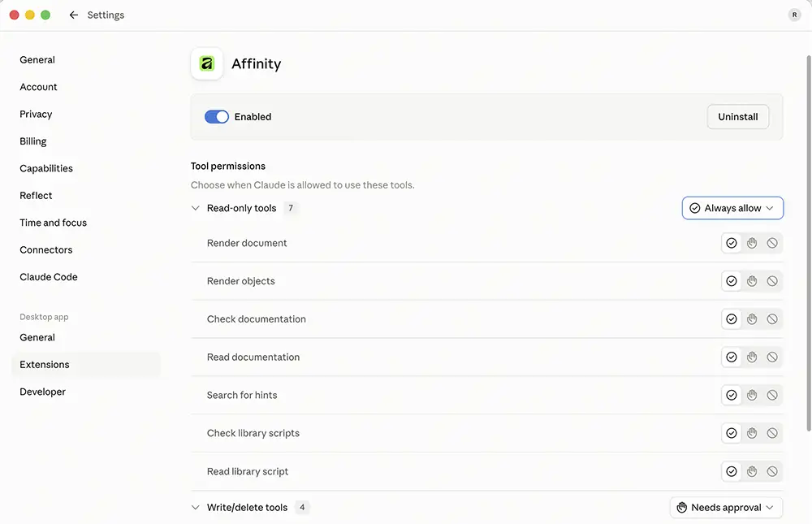
Task: Set Search for hints to always allow
Action: point(732,395)
